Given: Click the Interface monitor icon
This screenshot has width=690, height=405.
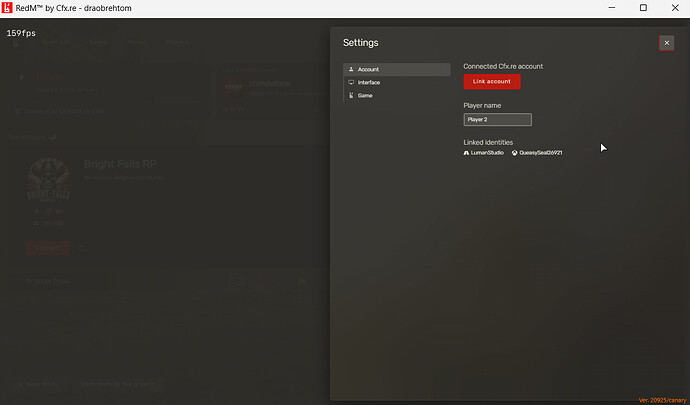Looking at the screenshot, I should click(351, 82).
